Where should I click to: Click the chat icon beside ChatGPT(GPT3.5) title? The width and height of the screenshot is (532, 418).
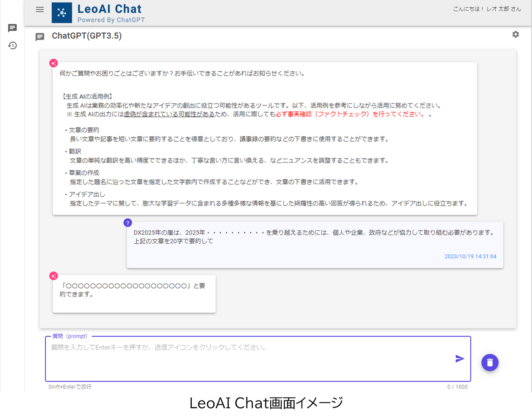[40, 37]
